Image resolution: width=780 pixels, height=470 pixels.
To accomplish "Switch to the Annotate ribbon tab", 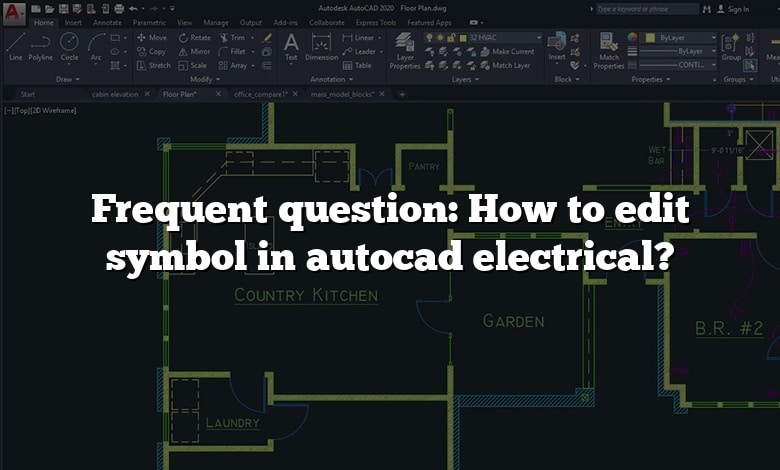I will click(x=107, y=22).
